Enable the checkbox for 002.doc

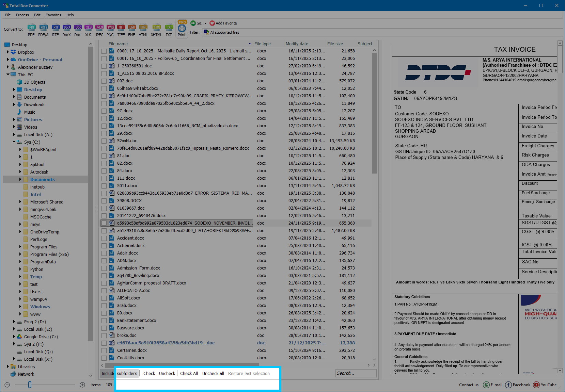coord(104,81)
